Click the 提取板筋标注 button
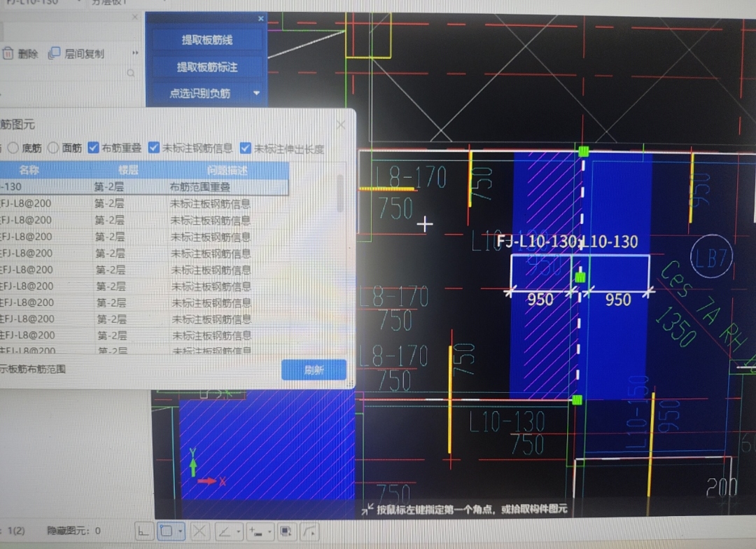 206,67
